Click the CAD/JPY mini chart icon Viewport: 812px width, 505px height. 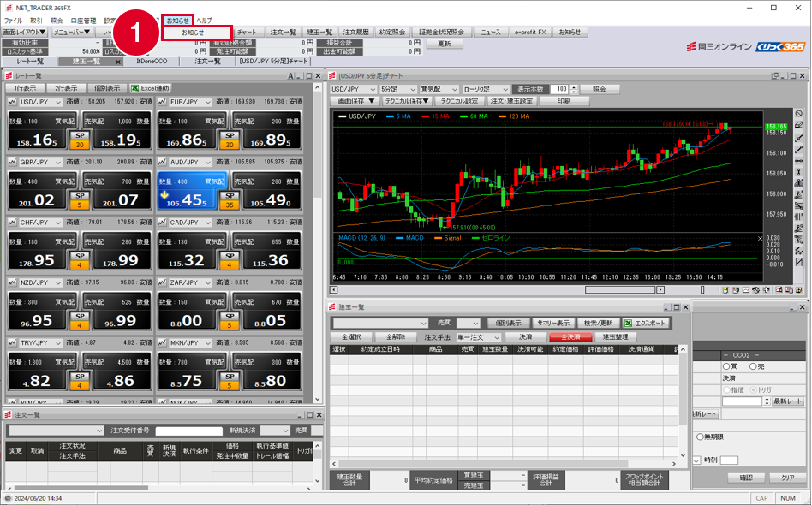[162, 223]
